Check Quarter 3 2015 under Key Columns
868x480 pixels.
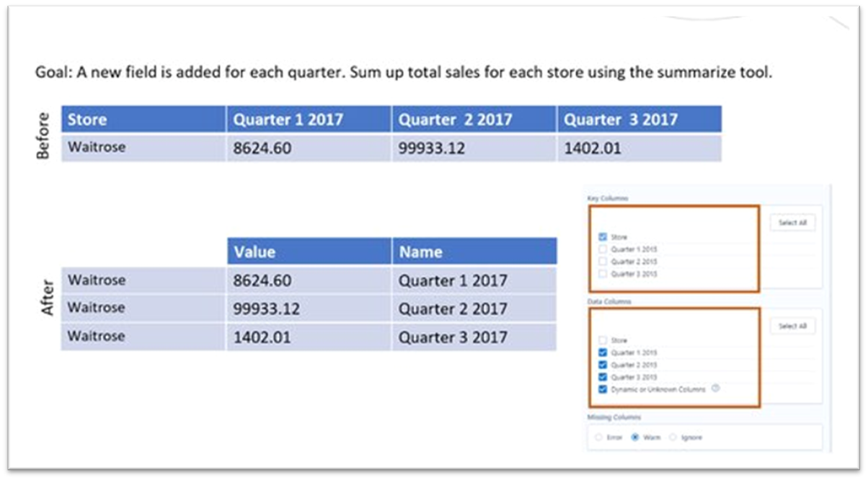point(602,274)
